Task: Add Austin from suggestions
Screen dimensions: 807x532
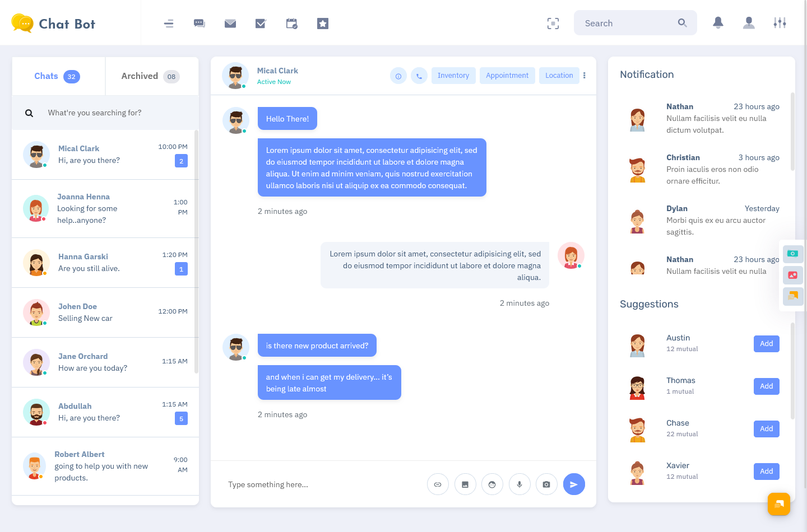Action: [766, 344]
